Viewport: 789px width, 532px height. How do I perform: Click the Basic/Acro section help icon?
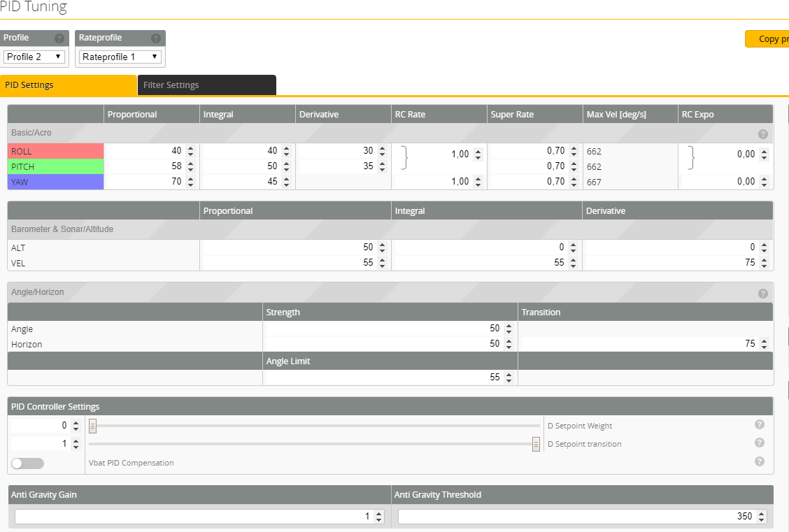pyautogui.click(x=762, y=134)
